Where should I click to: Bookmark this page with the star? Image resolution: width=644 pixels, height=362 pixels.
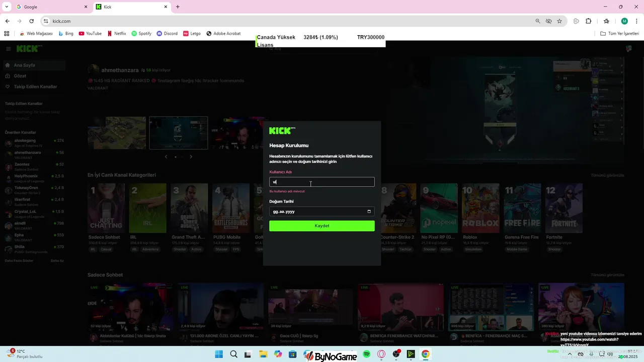pyautogui.click(x=559, y=21)
